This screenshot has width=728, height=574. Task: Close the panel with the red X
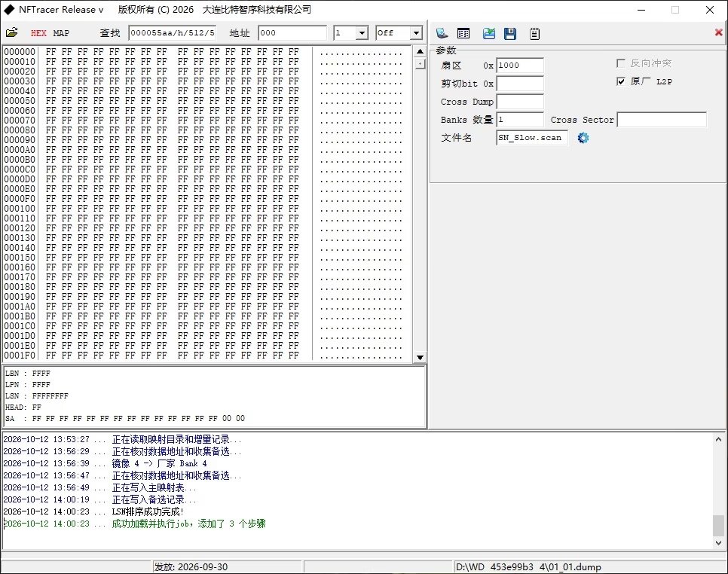pyautogui.click(x=718, y=32)
